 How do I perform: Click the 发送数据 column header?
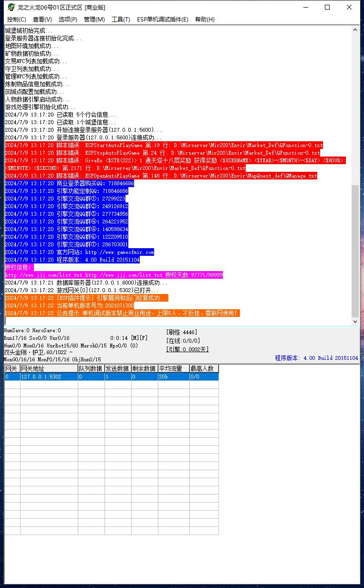[x=117, y=368]
